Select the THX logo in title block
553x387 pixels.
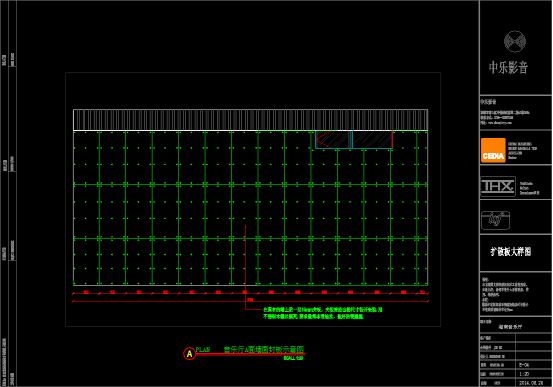498,186
